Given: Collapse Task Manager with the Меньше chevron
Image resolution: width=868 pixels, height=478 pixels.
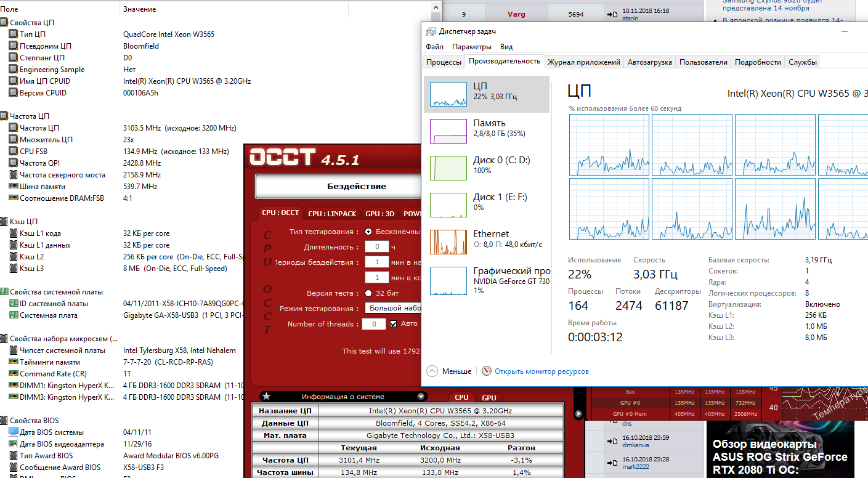Looking at the screenshot, I should coord(432,371).
